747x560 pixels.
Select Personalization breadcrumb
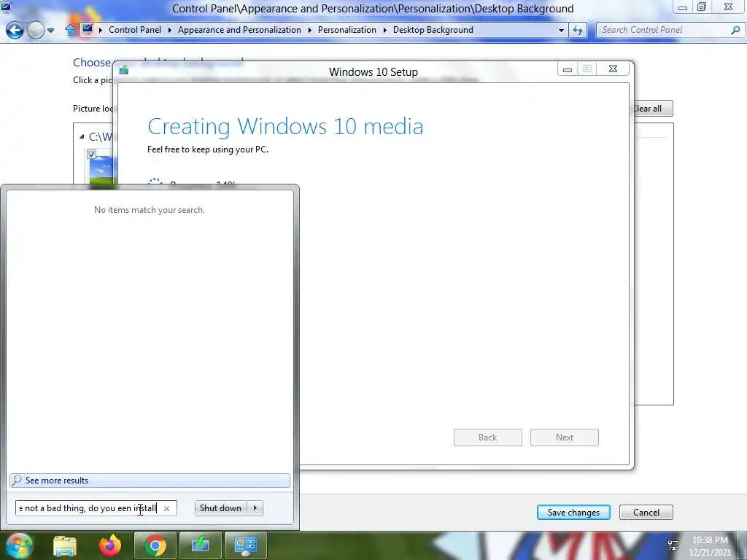click(347, 29)
